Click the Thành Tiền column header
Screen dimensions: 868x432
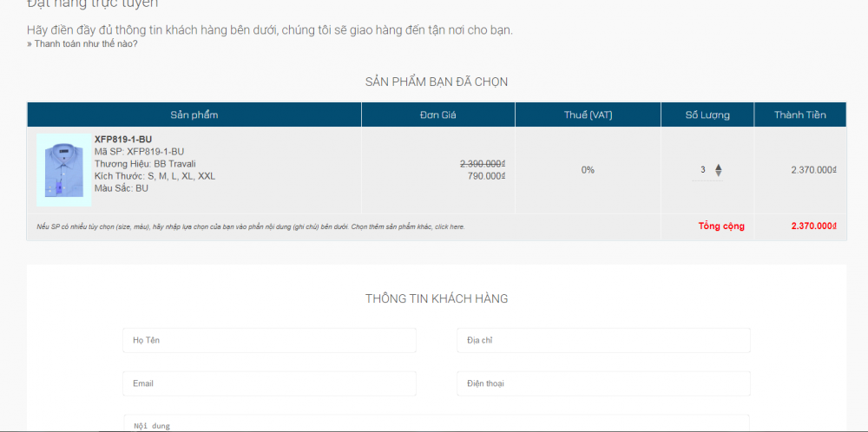click(x=800, y=115)
